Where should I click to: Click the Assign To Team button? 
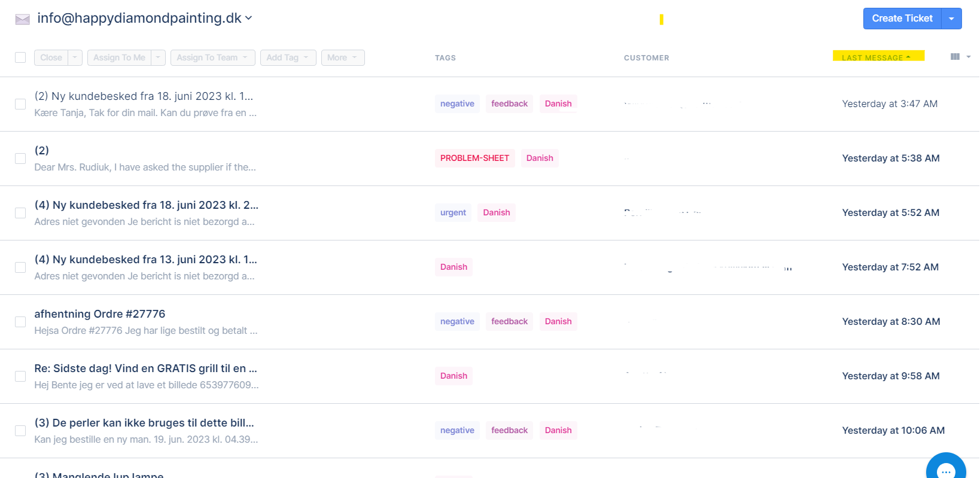212,57
